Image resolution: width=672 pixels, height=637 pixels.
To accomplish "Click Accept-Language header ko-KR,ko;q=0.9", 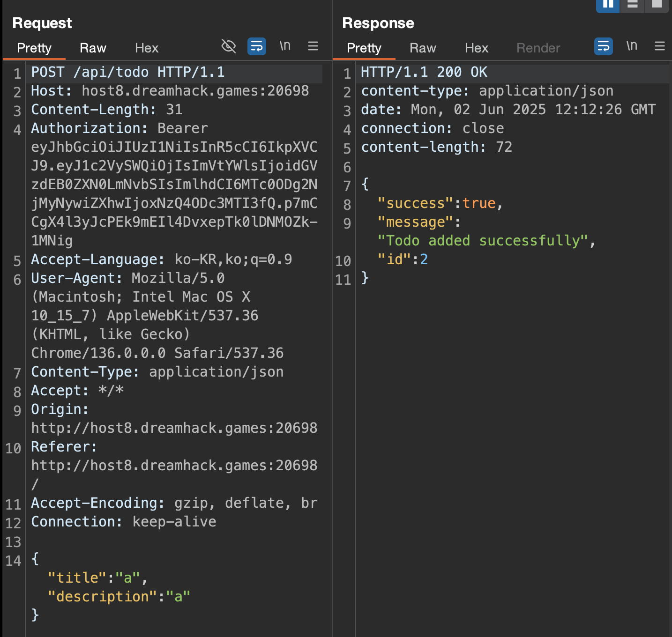I will [x=162, y=259].
